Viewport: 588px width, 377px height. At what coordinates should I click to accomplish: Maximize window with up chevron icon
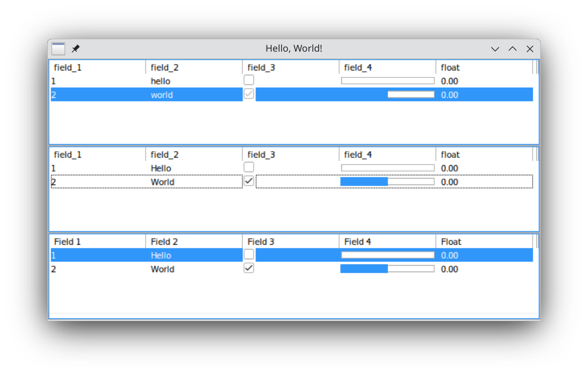pyautogui.click(x=513, y=49)
